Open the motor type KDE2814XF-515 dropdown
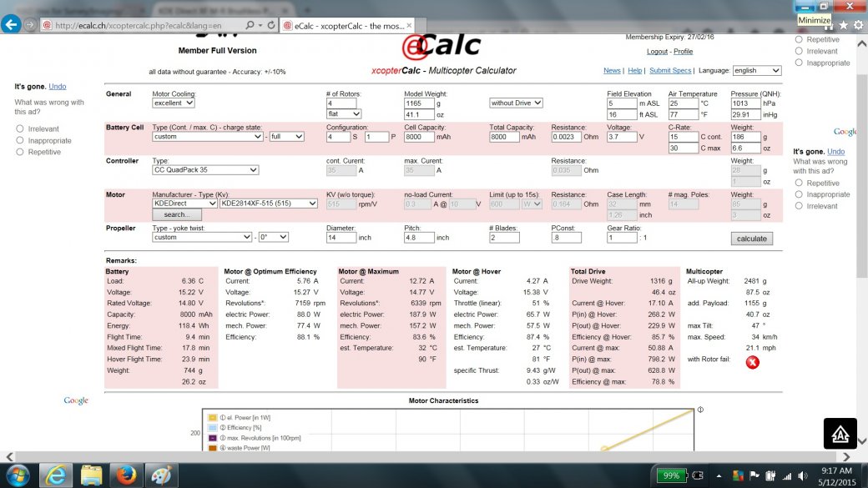The image size is (868, 488). [269, 204]
